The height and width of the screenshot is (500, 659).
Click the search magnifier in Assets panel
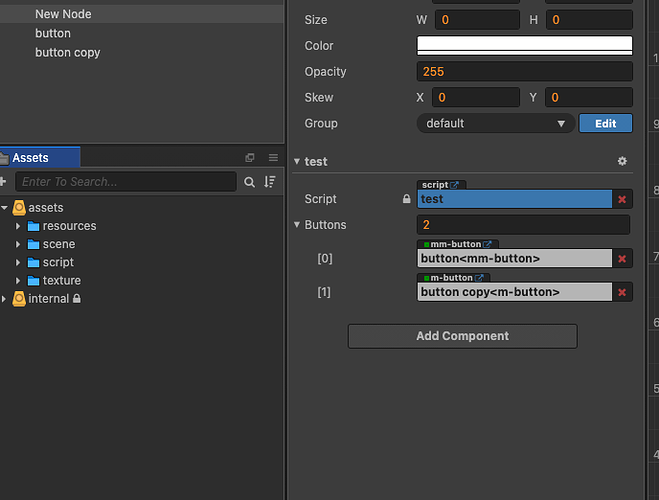[x=249, y=182]
